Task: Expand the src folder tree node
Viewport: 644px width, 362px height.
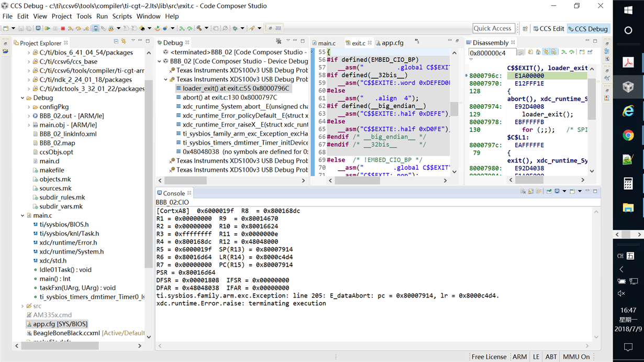Action: pyautogui.click(x=23, y=306)
